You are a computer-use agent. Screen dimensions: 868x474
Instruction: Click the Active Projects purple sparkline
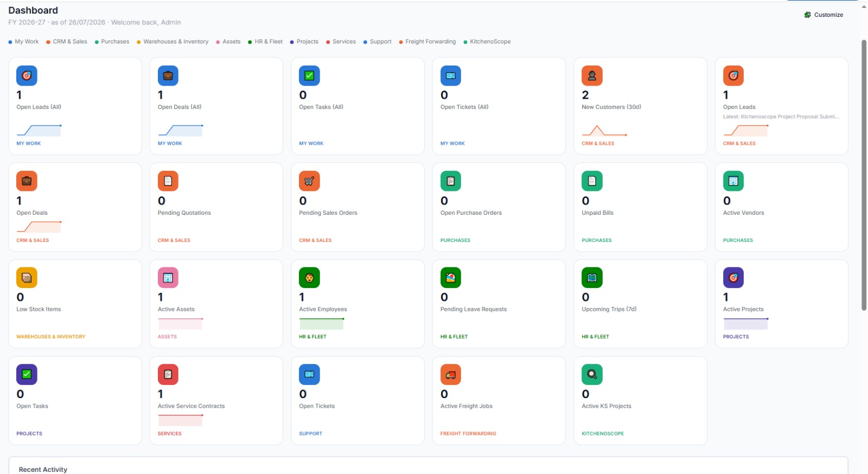click(x=746, y=324)
